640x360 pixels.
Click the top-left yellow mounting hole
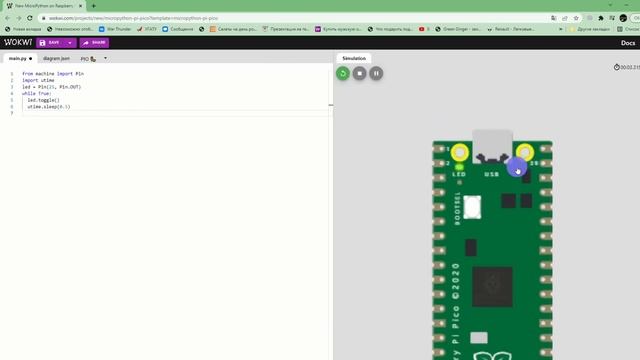click(x=460, y=153)
